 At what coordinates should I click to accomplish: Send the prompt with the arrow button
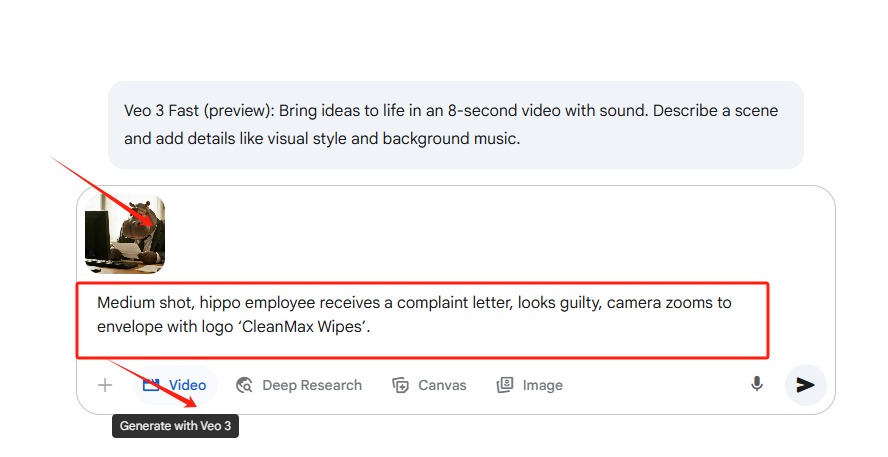coord(805,385)
